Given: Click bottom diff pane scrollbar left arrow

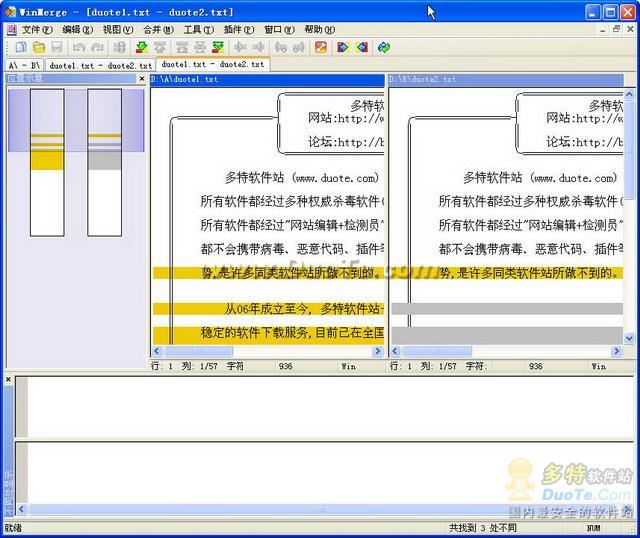Looking at the screenshot, I should [22, 509].
